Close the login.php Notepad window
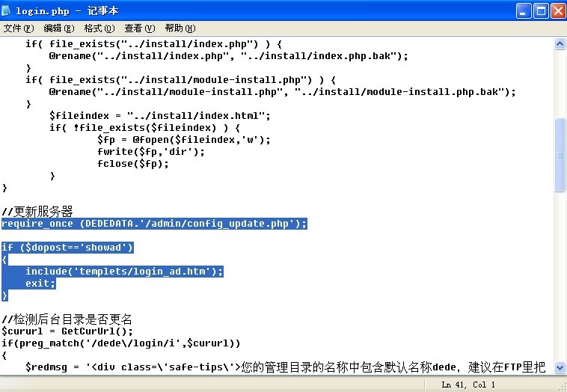The height and width of the screenshot is (392, 567). (x=558, y=10)
